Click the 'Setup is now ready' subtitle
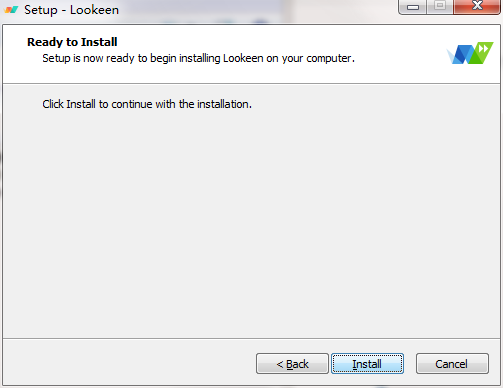This screenshot has width=503, height=388. point(198,58)
